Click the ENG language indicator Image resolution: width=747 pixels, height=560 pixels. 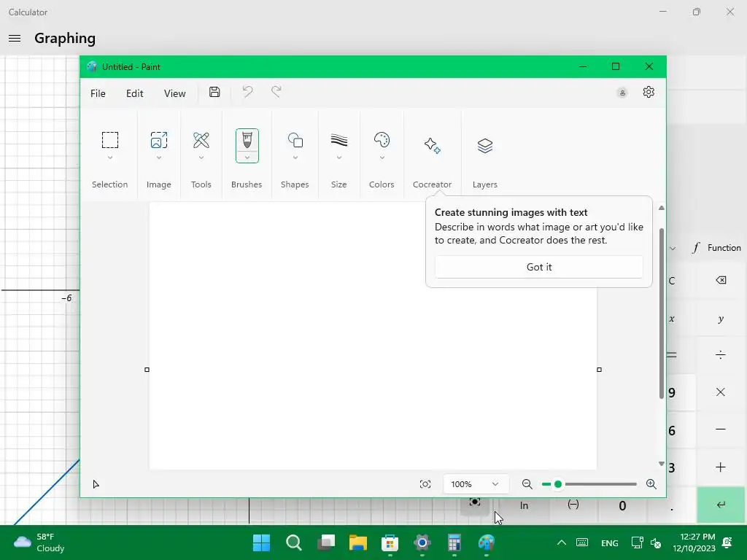609,542
